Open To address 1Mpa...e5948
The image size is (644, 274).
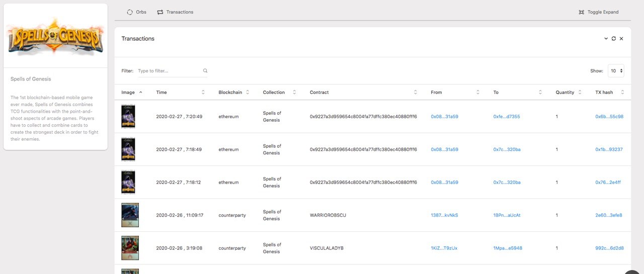click(508, 248)
